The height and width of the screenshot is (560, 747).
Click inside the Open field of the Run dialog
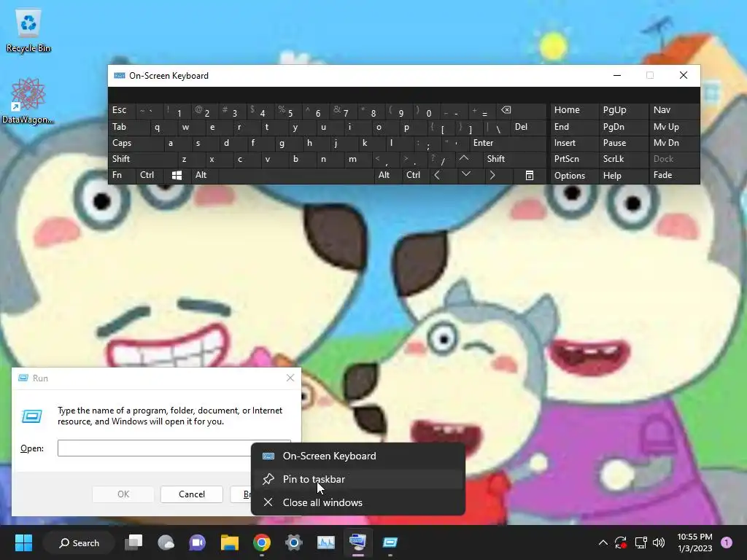pyautogui.click(x=174, y=448)
